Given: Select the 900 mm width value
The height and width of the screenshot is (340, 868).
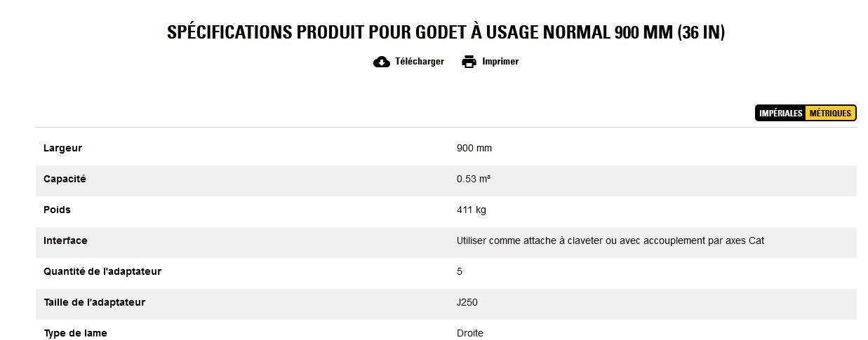Looking at the screenshot, I should point(474,149).
